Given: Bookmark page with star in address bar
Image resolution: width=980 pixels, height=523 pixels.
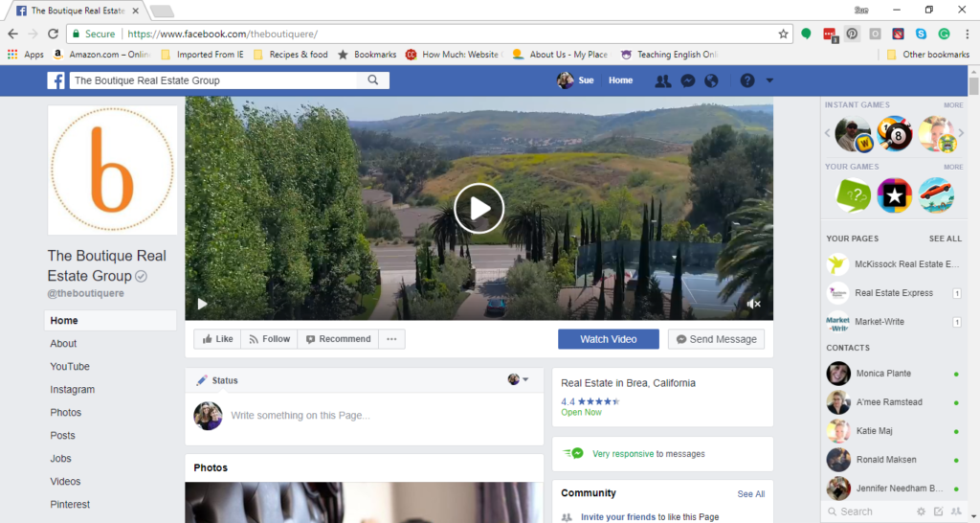Looking at the screenshot, I should [x=783, y=34].
